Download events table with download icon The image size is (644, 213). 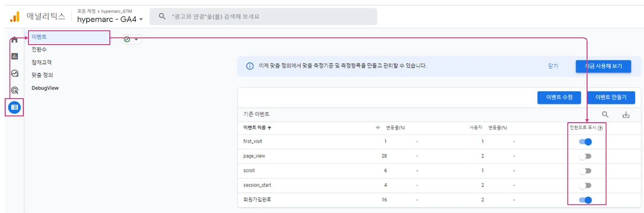[626, 115]
